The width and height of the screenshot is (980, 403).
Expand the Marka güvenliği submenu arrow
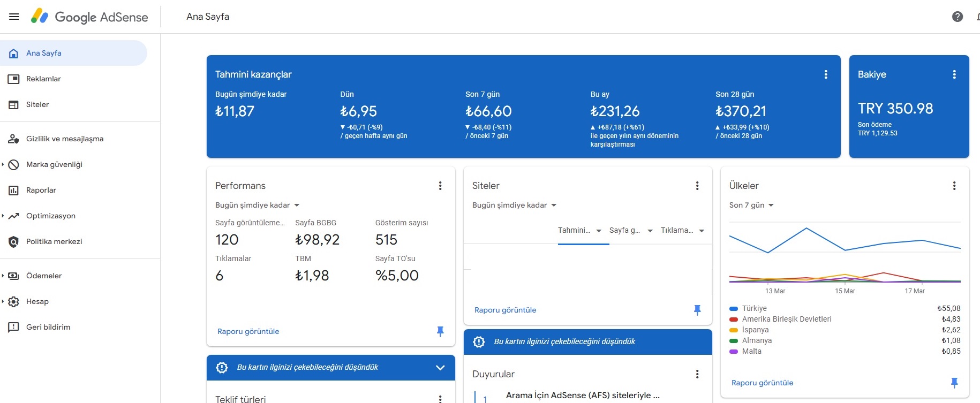pos(3,164)
